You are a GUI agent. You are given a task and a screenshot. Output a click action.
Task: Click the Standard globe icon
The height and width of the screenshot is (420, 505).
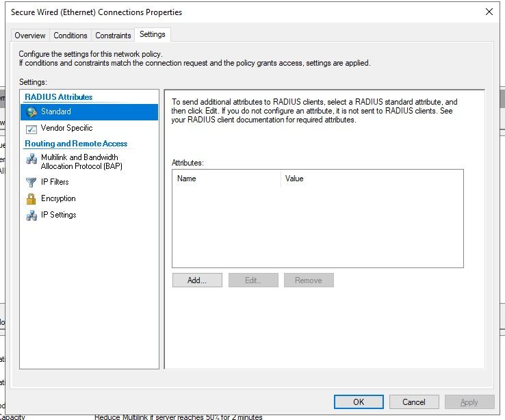pos(31,112)
